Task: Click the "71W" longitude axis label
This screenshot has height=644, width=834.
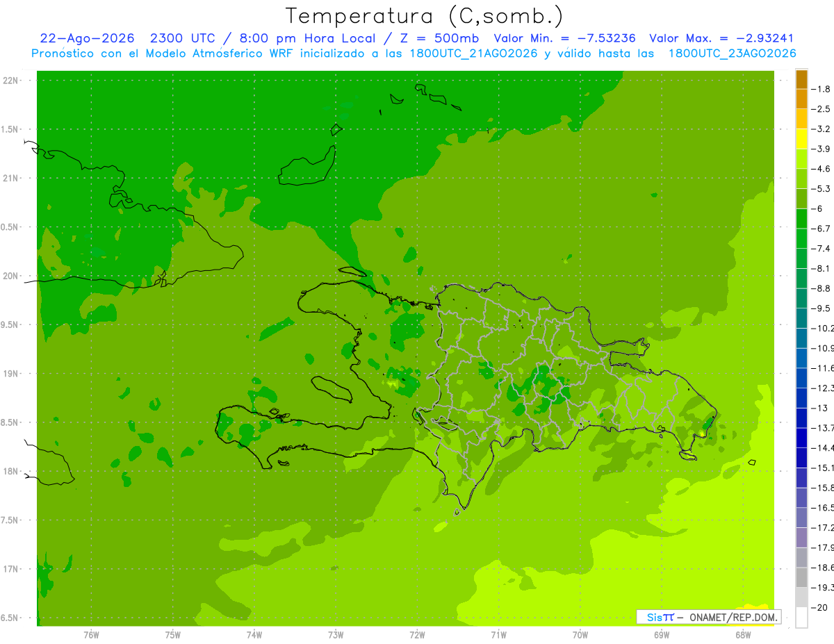Action: (x=498, y=634)
